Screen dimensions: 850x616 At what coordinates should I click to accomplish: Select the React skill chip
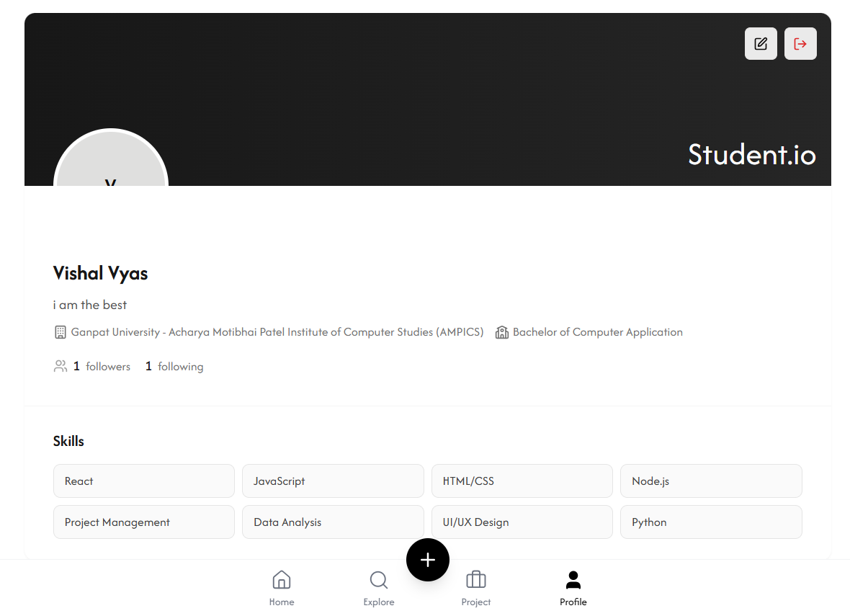point(143,481)
